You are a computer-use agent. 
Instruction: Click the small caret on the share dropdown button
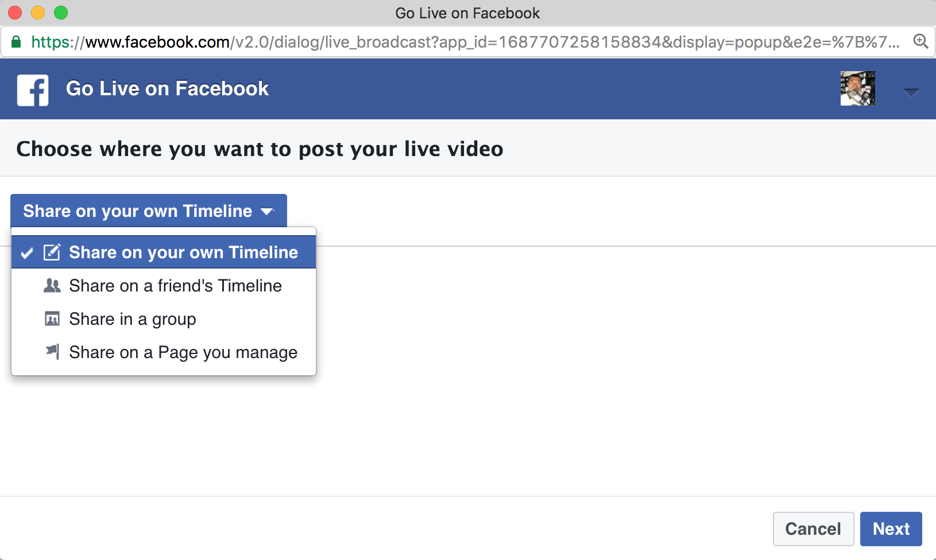point(267,212)
